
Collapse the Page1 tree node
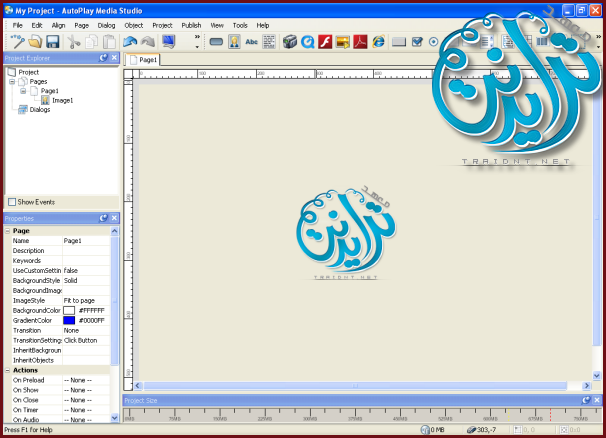pos(23,91)
